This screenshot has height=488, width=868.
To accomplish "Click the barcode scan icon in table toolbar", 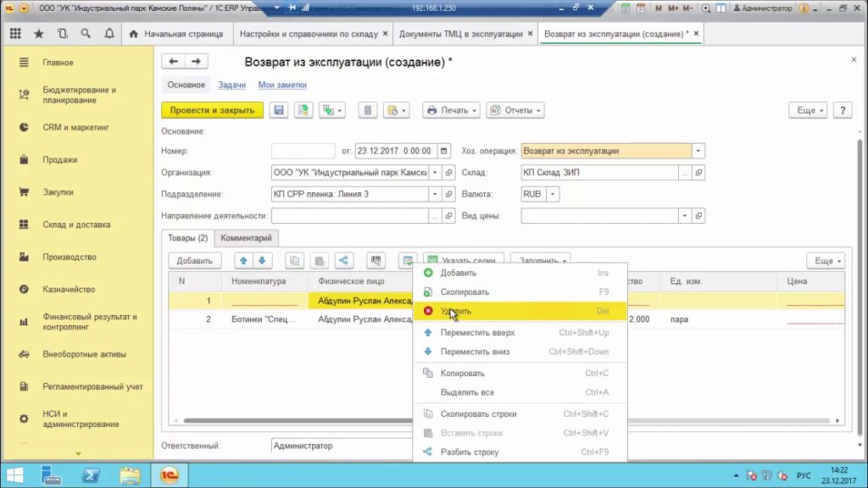I will point(376,261).
